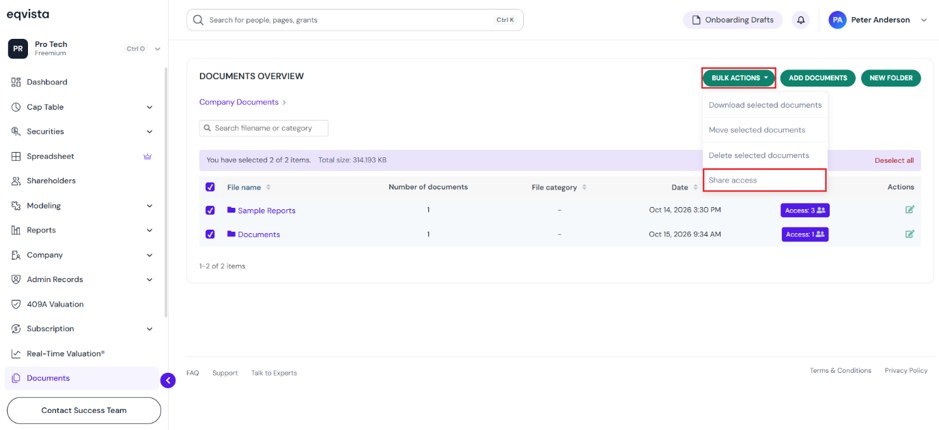Click the Securities sidebar icon
Screen dimensions: 939x430
[x=16, y=132]
